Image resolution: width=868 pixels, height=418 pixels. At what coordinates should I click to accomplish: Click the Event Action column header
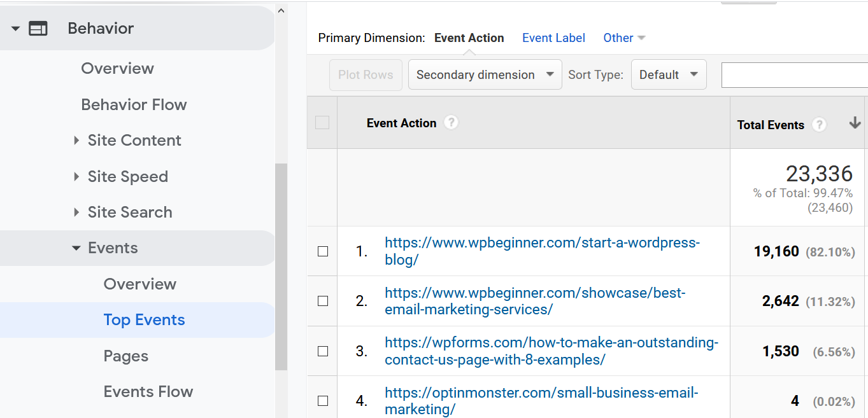click(x=401, y=123)
